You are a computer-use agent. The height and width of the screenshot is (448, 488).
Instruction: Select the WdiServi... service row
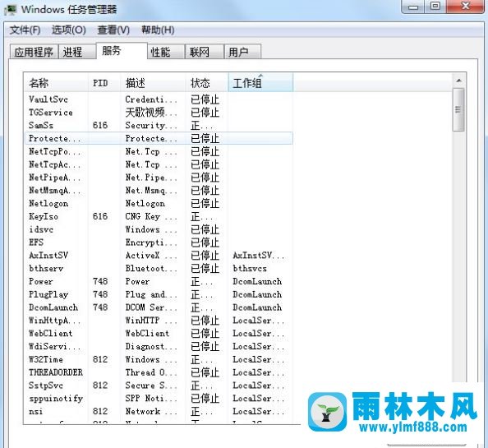pyautogui.click(x=159, y=347)
